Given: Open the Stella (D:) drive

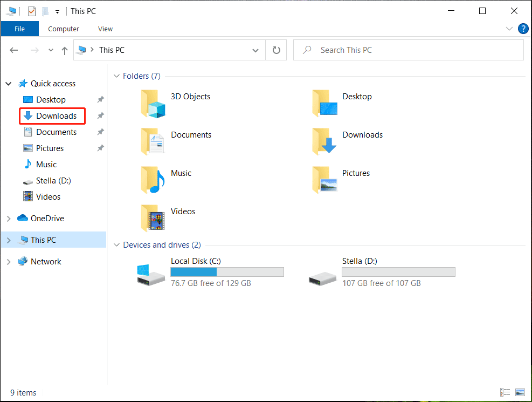Looking at the screenshot, I should [x=360, y=261].
